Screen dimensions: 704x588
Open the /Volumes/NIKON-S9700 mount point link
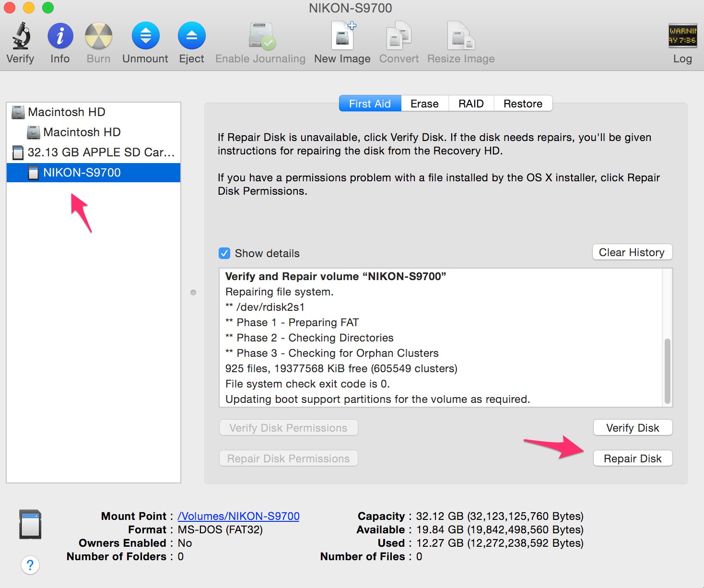[x=238, y=516]
